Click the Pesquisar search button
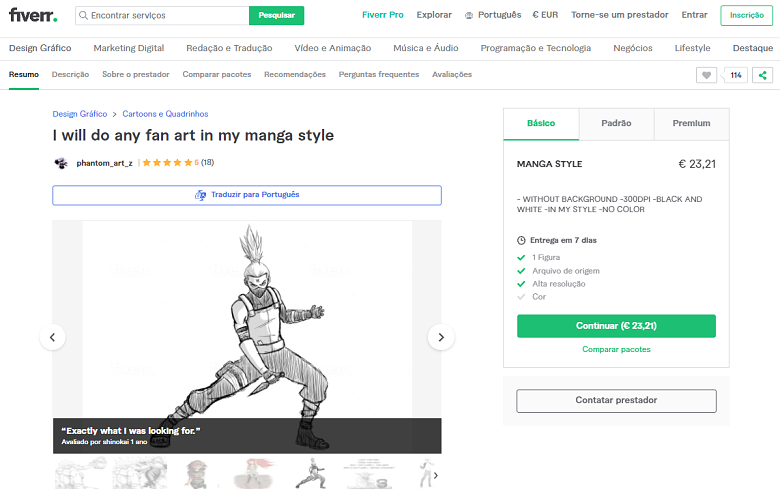 point(277,15)
